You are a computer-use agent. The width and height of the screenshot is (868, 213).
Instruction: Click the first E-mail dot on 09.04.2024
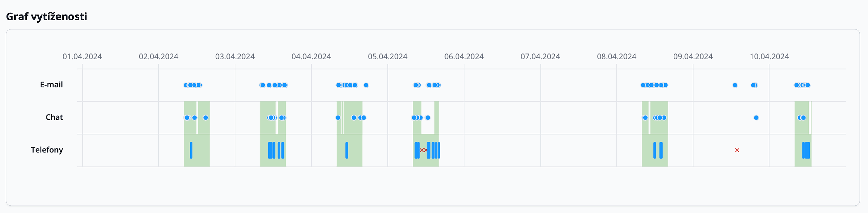coord(735,85)
